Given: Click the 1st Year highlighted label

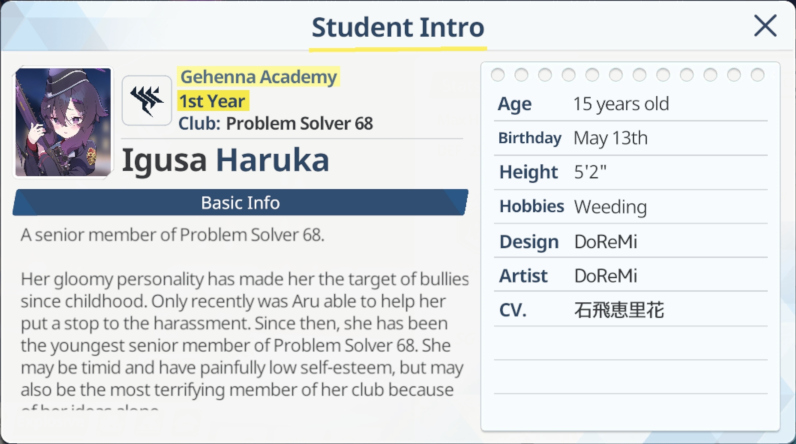Looking at the screenshot, I should pyautogui.click(x=212, y=101).
